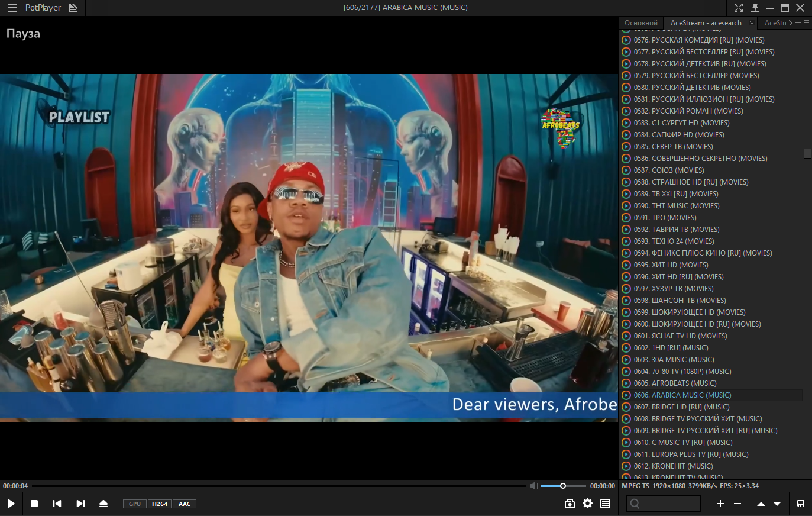Click the Eject/Open file icon
The width and height of the screenshot is (812, 516).
103,504
